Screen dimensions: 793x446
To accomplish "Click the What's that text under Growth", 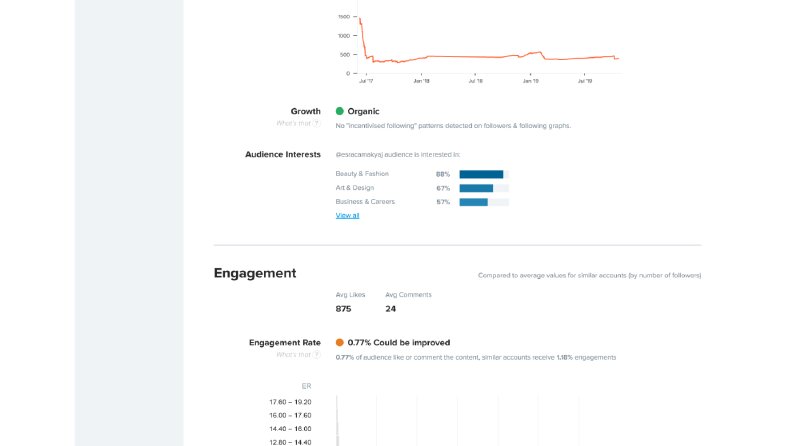I will tap(294, 123).
